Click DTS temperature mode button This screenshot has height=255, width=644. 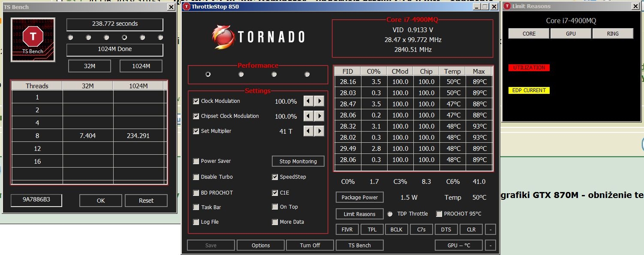446,229
